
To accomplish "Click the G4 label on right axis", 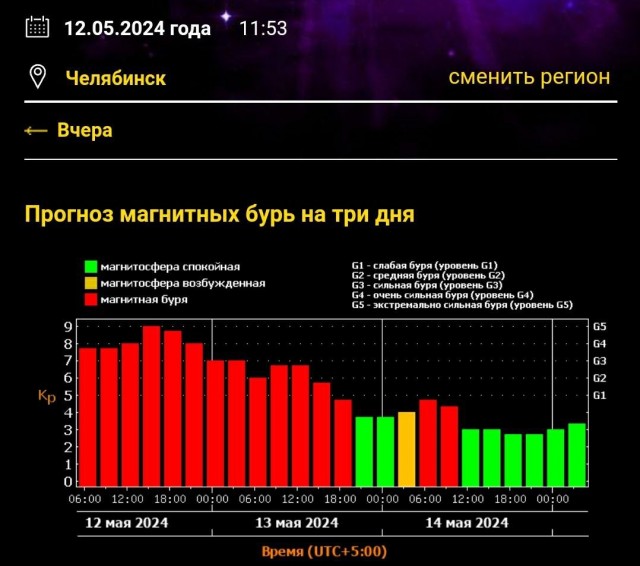I will (x=599, y=344).
